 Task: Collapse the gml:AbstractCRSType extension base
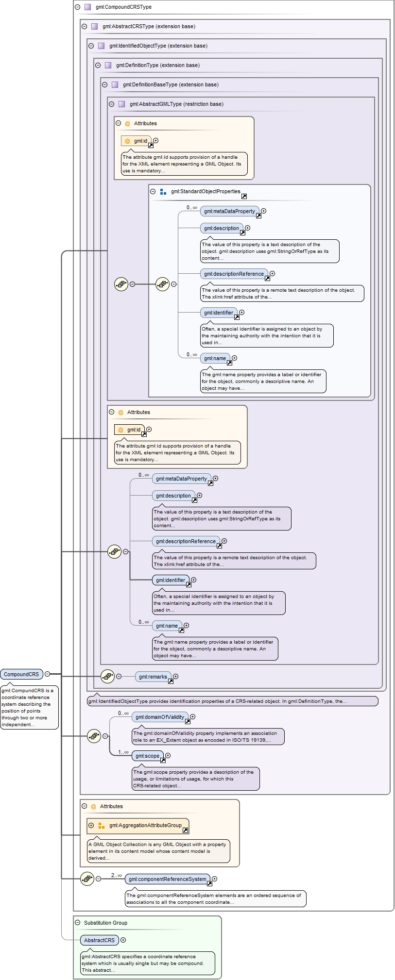tap(85, 26)
